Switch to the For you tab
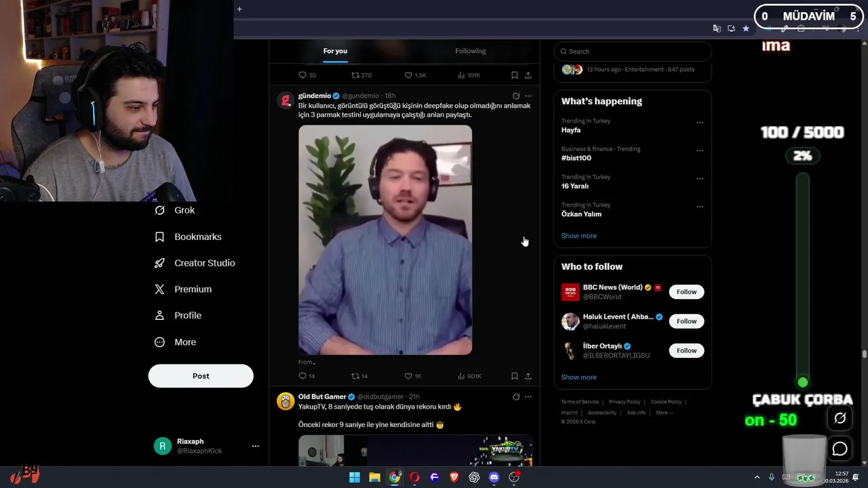 [335, 51]
